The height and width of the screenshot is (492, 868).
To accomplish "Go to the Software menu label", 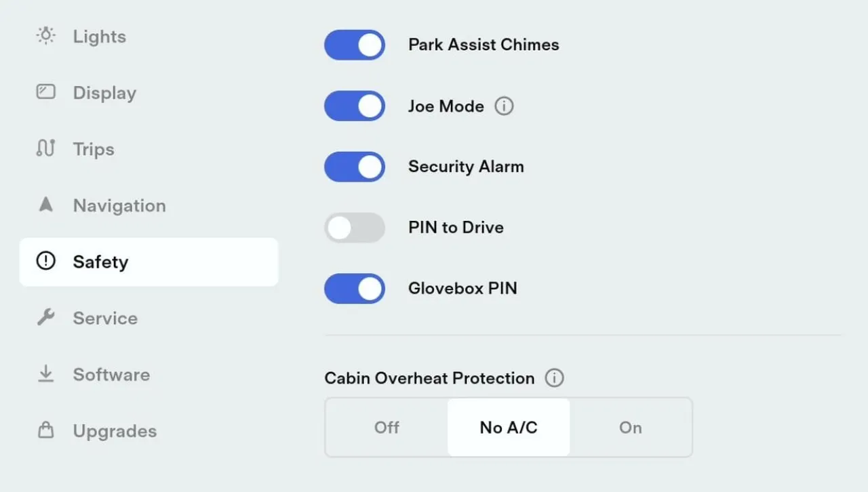I will pyautogui.click(x=111, y=374).
